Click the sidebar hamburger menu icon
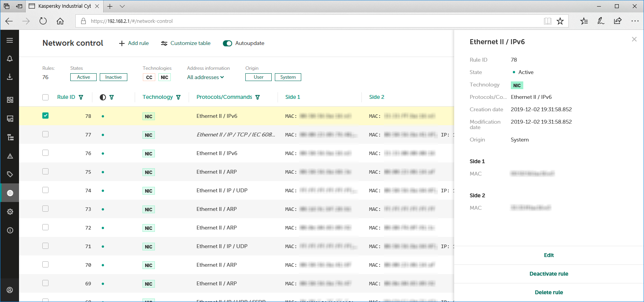The image size is (644, 302). tap(10, 40)
